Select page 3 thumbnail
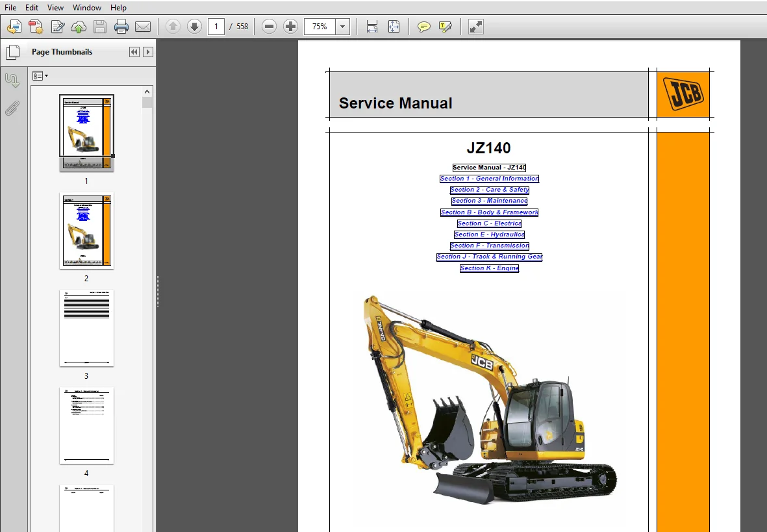767x532 pixels. [x=86, y=328]
